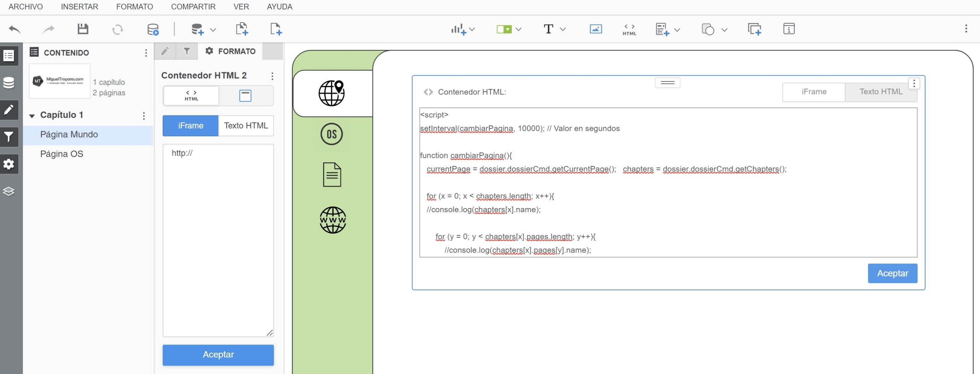Open toolbar overflow three-dot menu
The image size is (980, 374).
(x=966, y=29)
